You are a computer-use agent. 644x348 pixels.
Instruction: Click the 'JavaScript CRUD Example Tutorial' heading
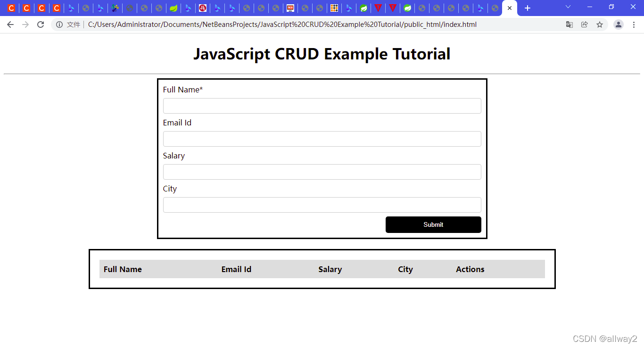coord(322,54)
